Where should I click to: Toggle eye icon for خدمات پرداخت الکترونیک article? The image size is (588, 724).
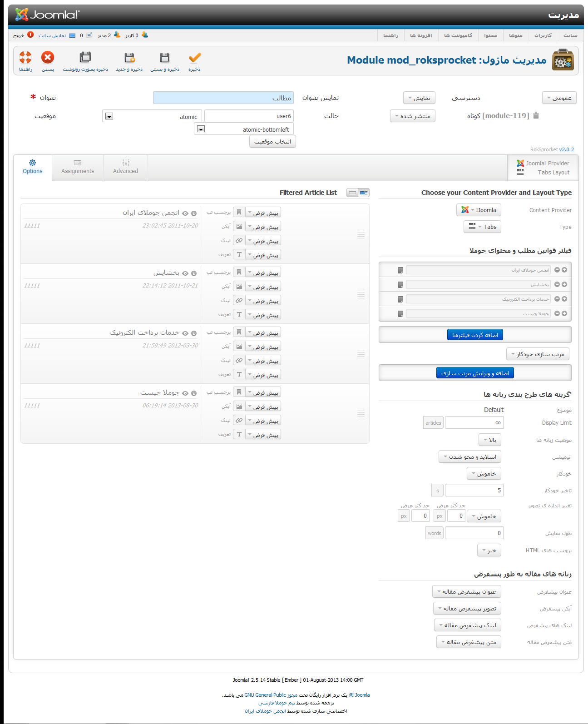tap(185, 333)
